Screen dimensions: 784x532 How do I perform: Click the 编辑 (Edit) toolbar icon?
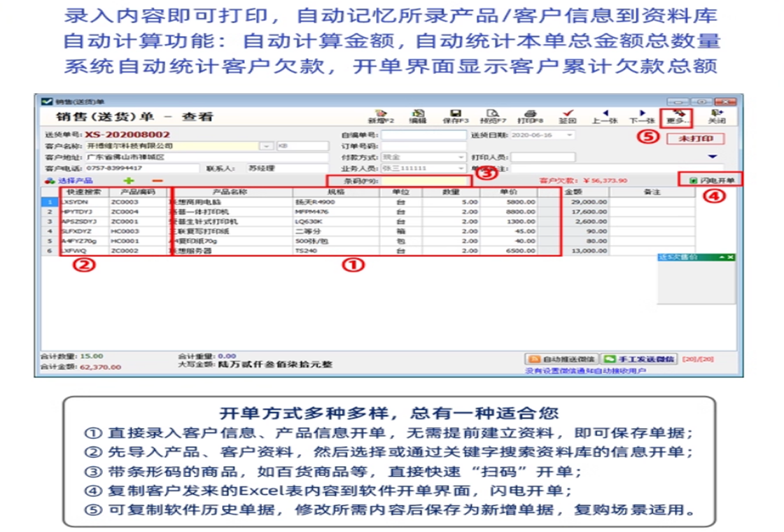pos(418,115)
